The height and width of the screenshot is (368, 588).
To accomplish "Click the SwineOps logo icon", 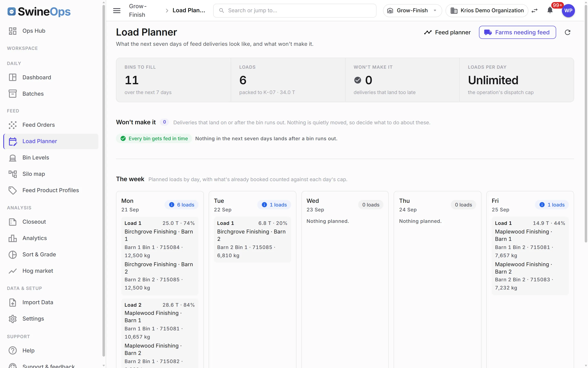I will click(11, 11).
